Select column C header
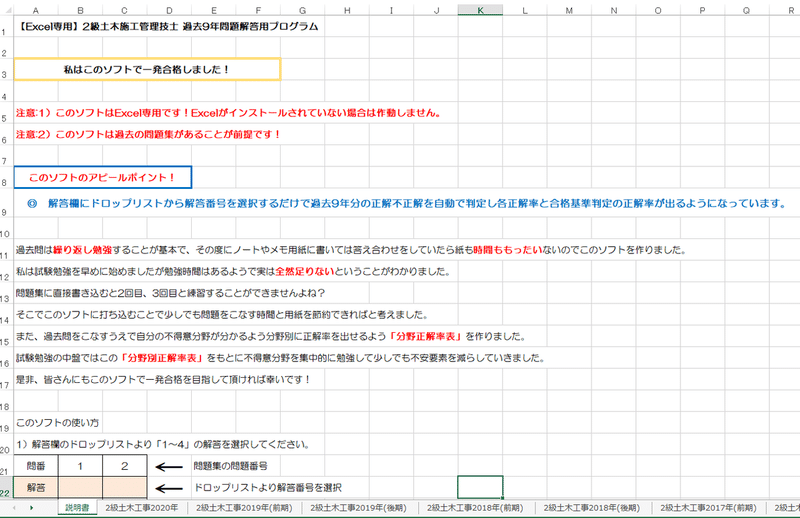800x518 pixels. coord(124,10)
